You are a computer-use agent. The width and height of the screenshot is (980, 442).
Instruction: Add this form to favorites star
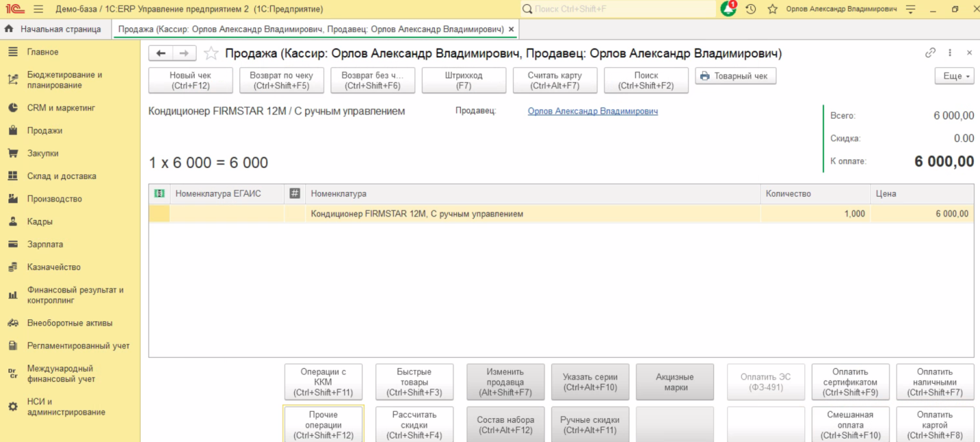coord(211,53)
